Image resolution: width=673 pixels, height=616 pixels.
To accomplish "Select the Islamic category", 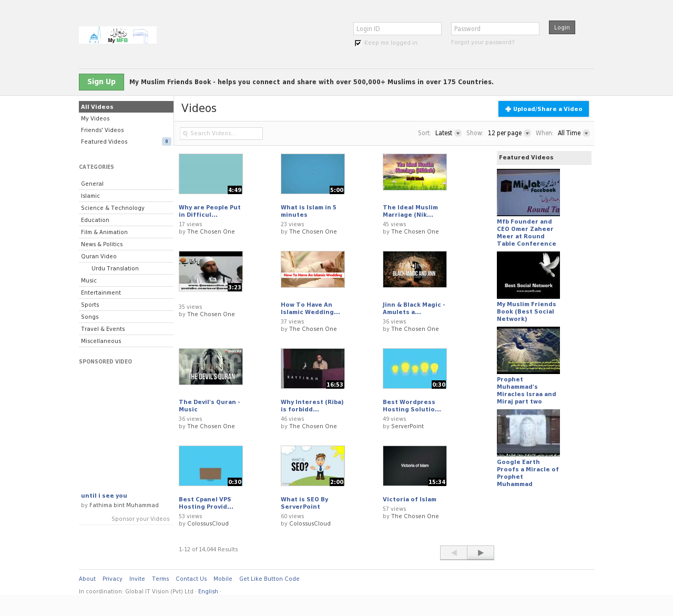I will coord(126,196).
